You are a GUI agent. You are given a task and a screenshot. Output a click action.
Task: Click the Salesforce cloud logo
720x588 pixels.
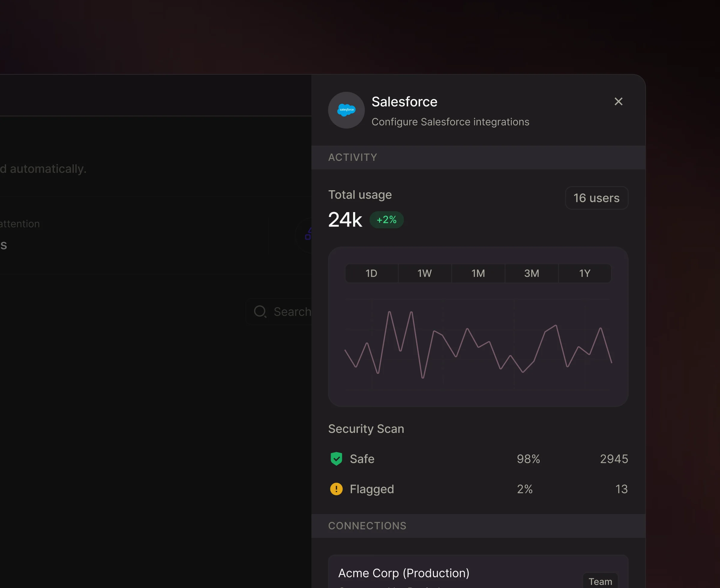point(346,110)
